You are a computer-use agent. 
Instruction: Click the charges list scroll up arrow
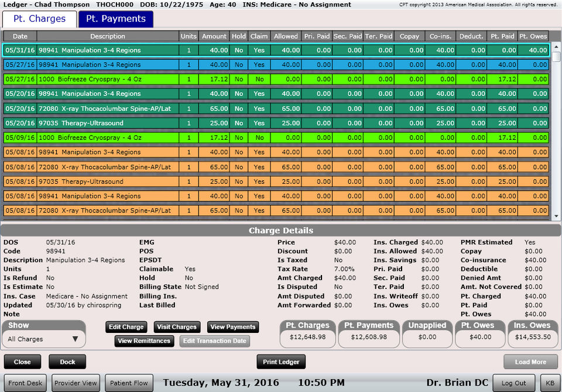click(x=556, y=47)
